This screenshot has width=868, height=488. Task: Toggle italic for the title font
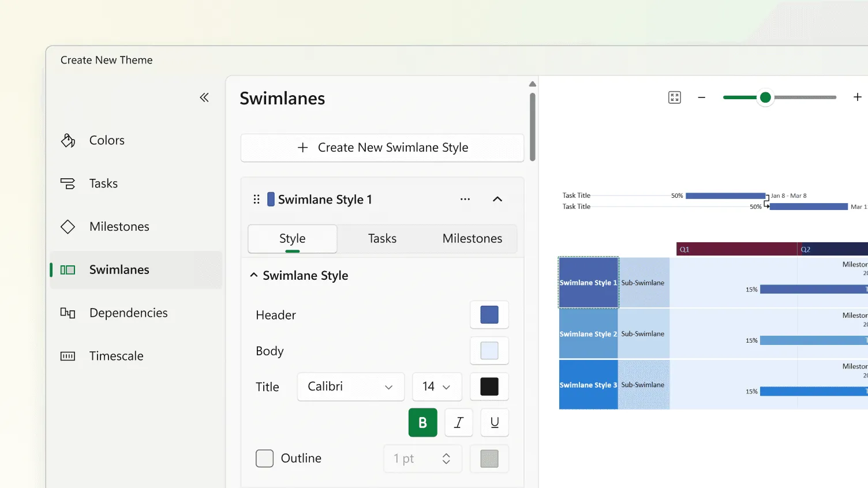click(459, 423)
